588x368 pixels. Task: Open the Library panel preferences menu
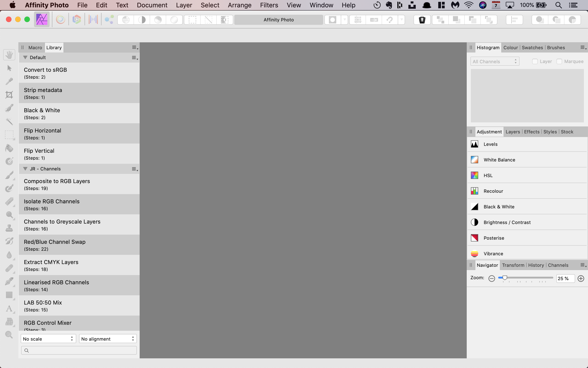tap(135, 47)
